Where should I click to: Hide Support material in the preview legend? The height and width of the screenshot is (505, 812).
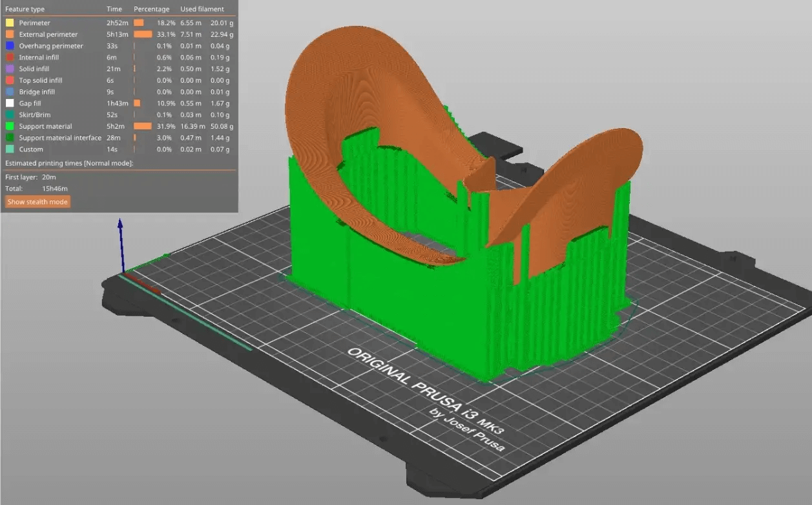45,127
